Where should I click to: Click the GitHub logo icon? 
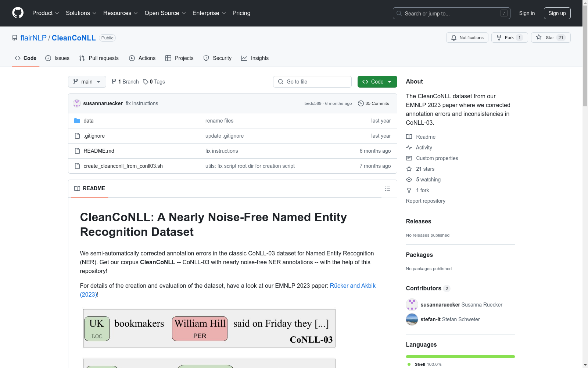click(18, 13)
